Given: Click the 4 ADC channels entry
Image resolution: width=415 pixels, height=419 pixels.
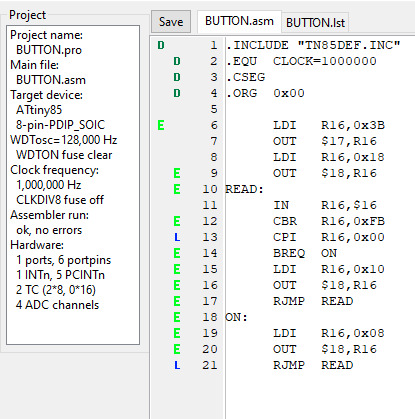Looking at the screenshot, I should [x=57, y=305].
